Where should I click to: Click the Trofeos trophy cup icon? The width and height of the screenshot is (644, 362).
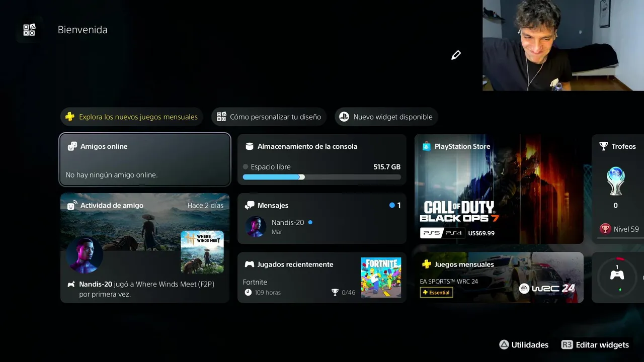604,146
